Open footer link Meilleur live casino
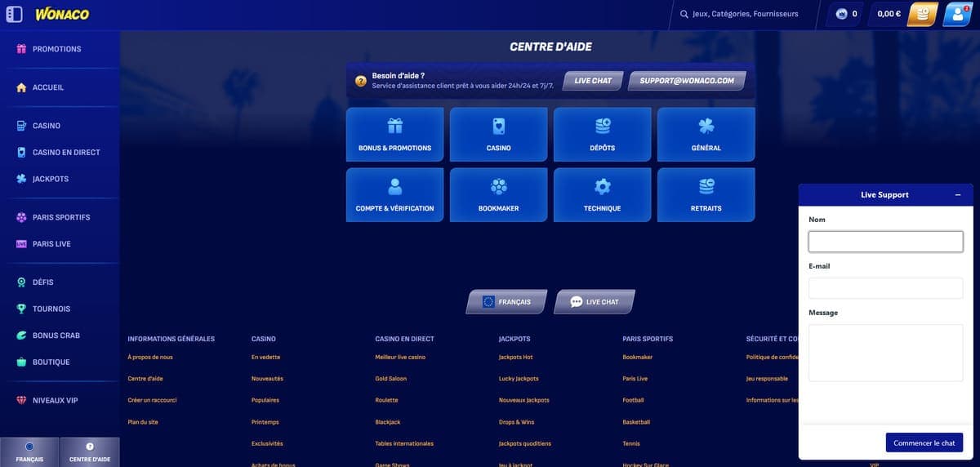Viewport: 980px width, 467px height. (x=400, y=358)
